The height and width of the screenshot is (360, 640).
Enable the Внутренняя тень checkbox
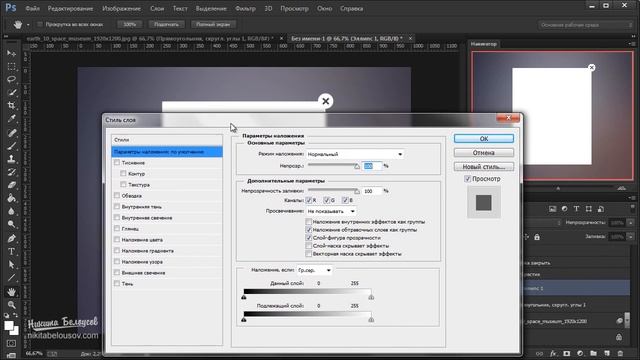117,207
